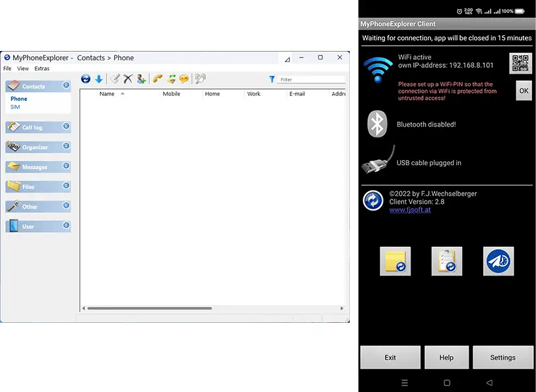Click the Call log phone icon in sidebar

click(13, 127)
